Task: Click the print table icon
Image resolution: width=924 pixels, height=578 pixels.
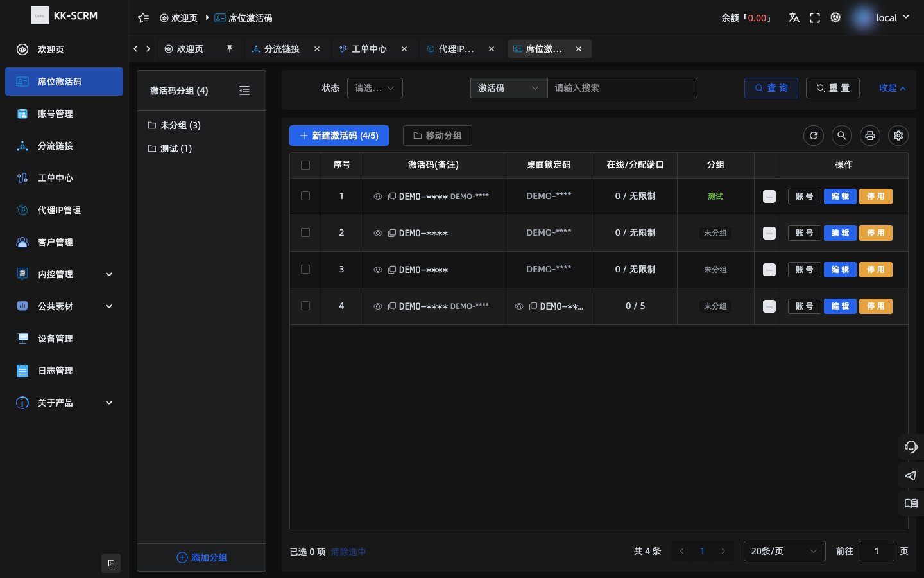Action: tap(870, 136)
